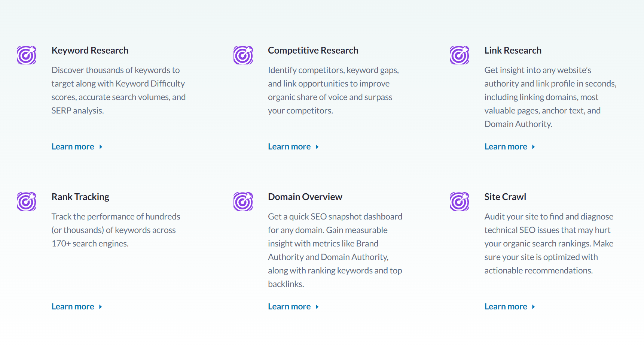Select the Rank Tracking heading
Screen dimensions: 644x345
(80, 197)
